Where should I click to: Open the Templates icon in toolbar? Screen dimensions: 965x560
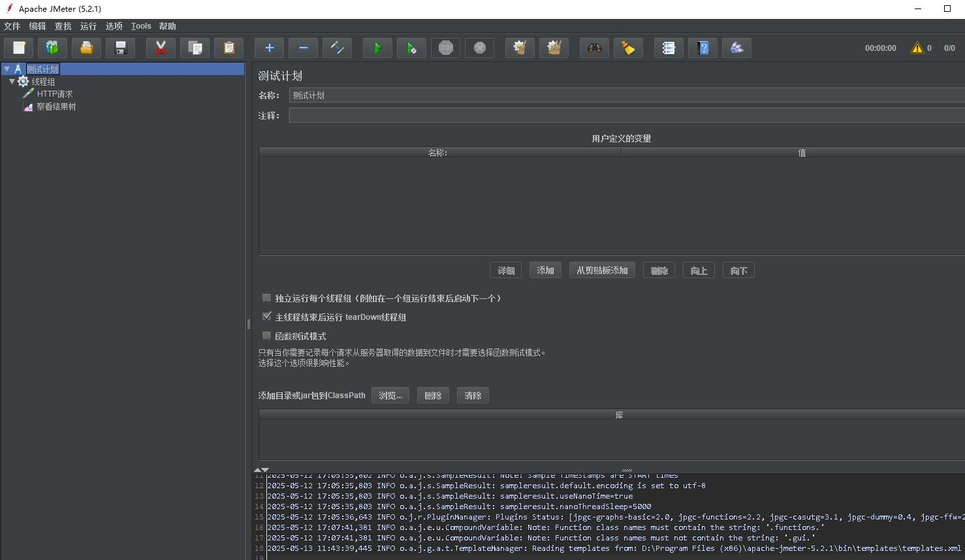pos(52,48)
